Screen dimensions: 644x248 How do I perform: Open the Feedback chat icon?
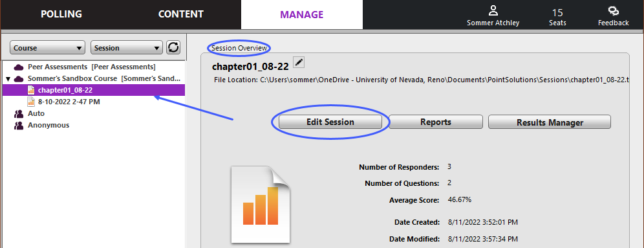[613, 11]
